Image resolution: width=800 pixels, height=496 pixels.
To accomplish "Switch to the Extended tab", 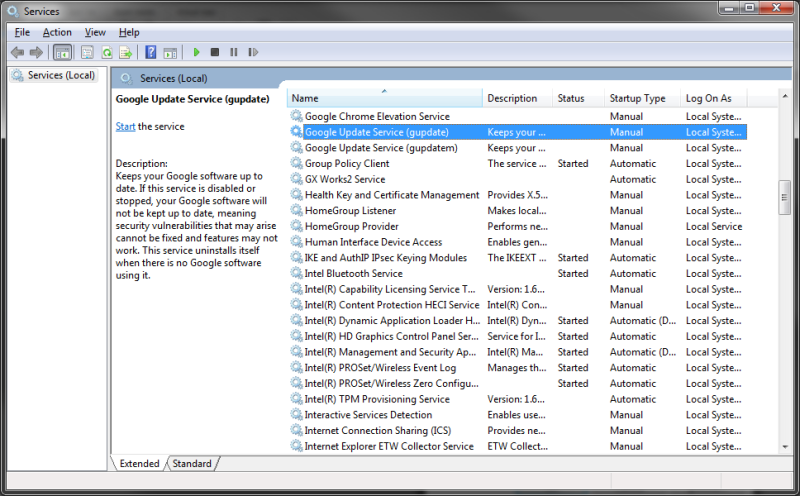I will 139,463.
